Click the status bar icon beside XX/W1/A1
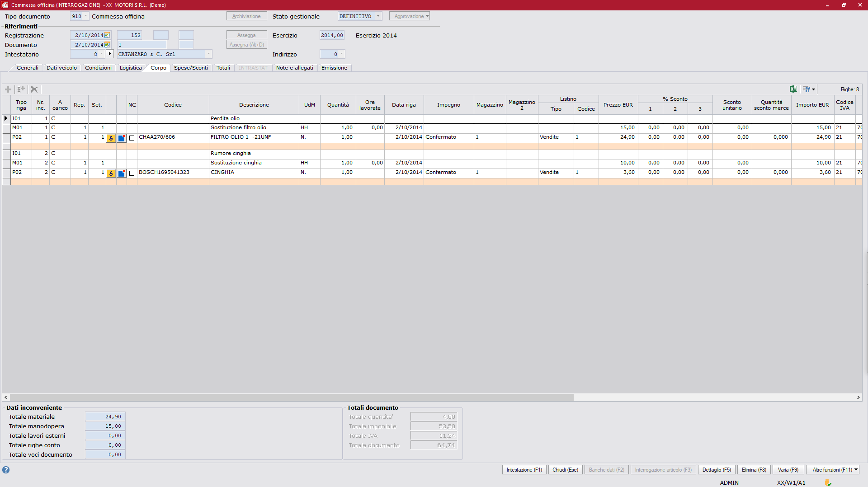Screen dimensions: 868x487 [x=828, y=483]
